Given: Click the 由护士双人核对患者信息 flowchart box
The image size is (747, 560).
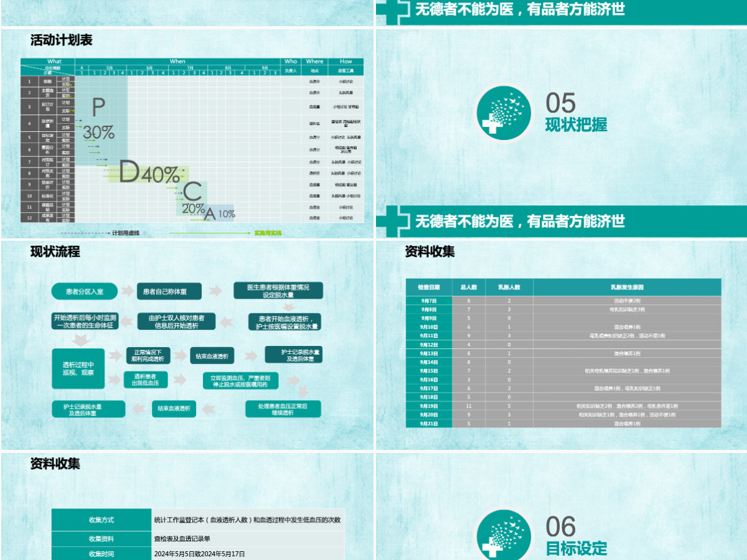Looking at the screenshot, I should pyautogui.click(x=176, y=321).
